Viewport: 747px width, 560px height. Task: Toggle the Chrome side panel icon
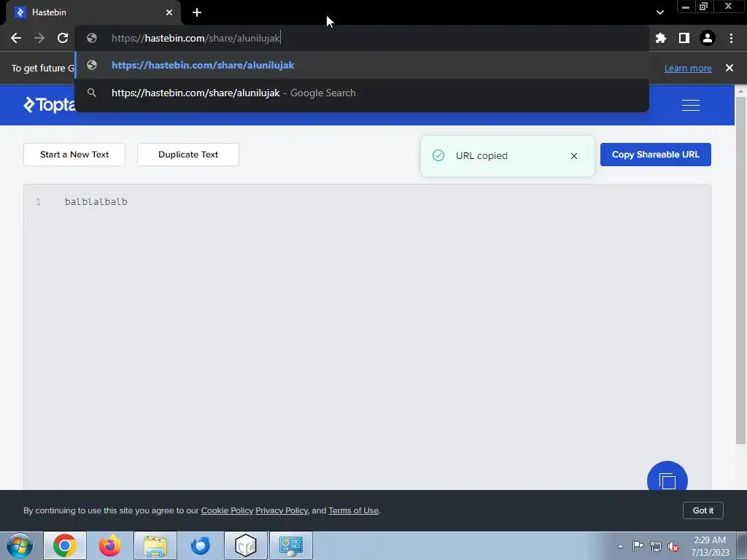(684, 38)
